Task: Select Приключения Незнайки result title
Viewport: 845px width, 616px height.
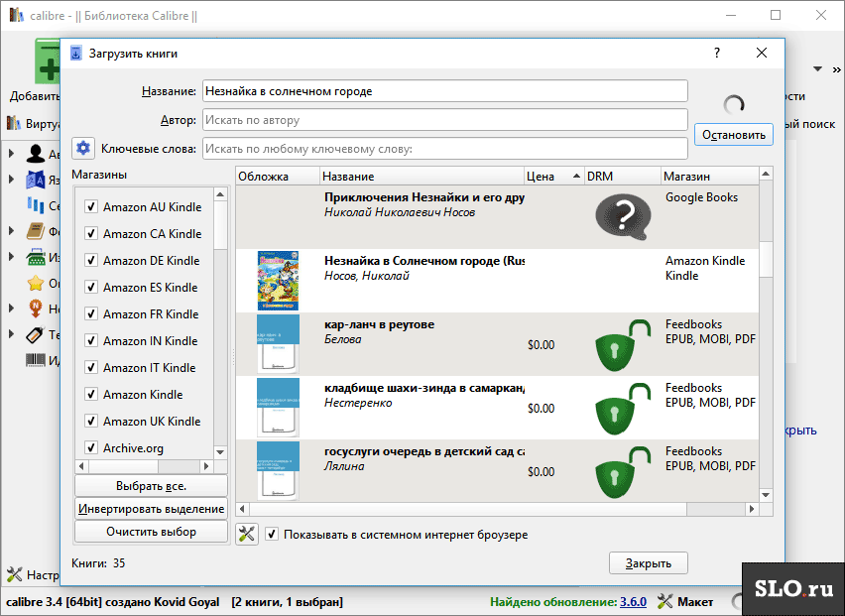Action: click(x=424, y=197)
